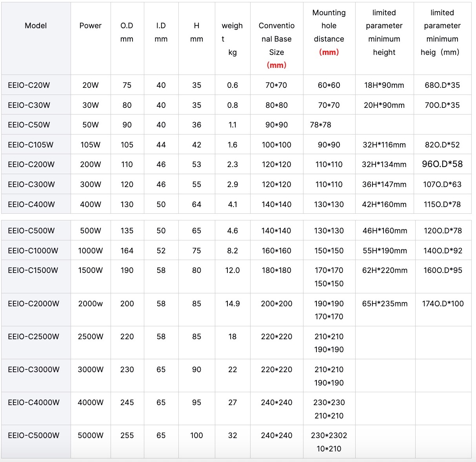Image resolution: width=476 pixels, height=462 pixels.
Task: Select the O.D mm column header
Action: tap(127, 32)
